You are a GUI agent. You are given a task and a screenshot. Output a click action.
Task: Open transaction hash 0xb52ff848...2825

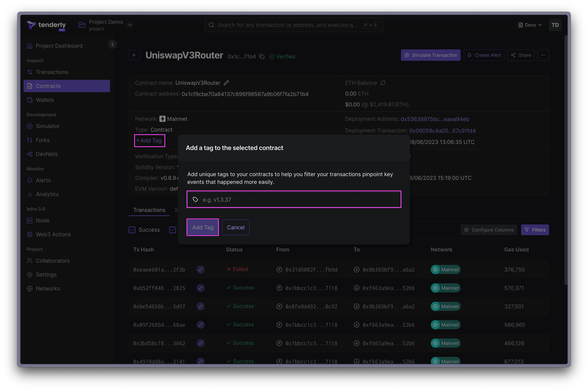click(x=159, y=288)
